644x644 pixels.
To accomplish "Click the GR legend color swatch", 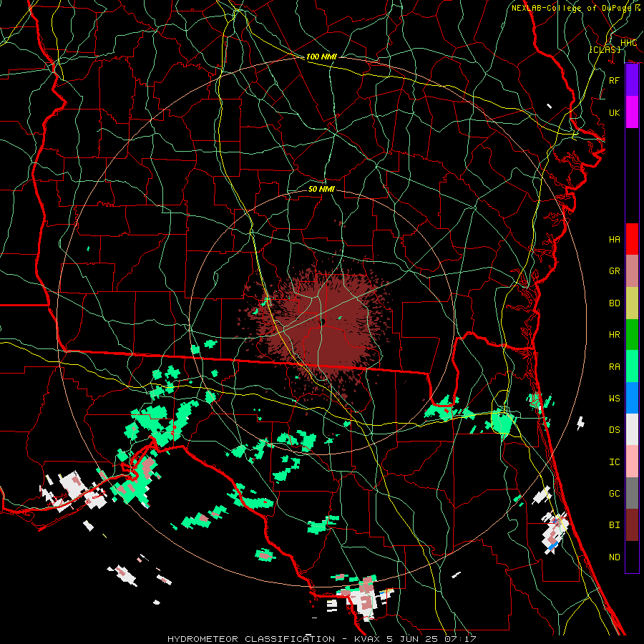I will point(632,270).
